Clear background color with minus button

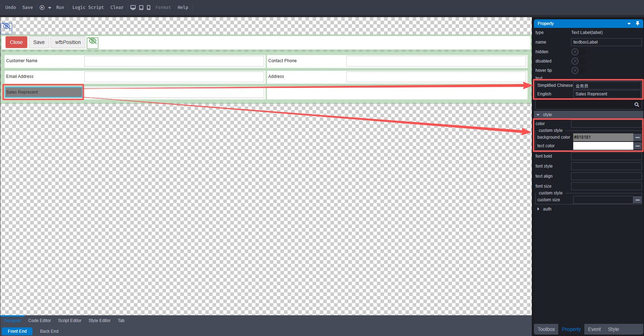click(637, 137)
